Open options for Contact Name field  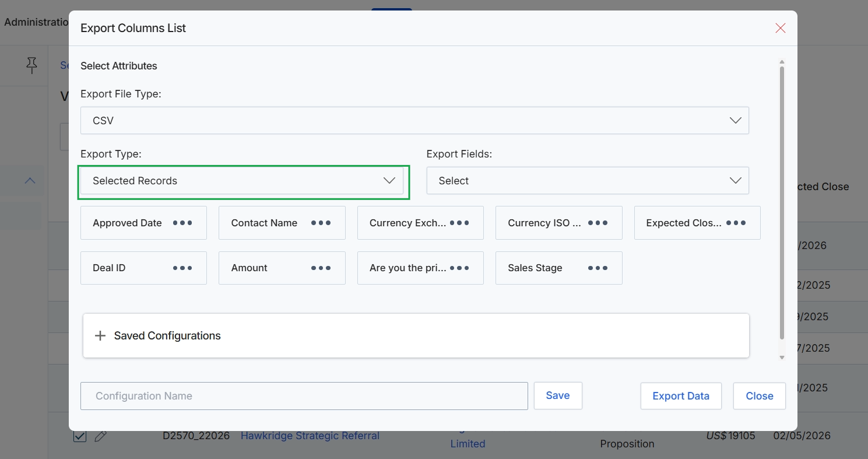coord(321,223)
